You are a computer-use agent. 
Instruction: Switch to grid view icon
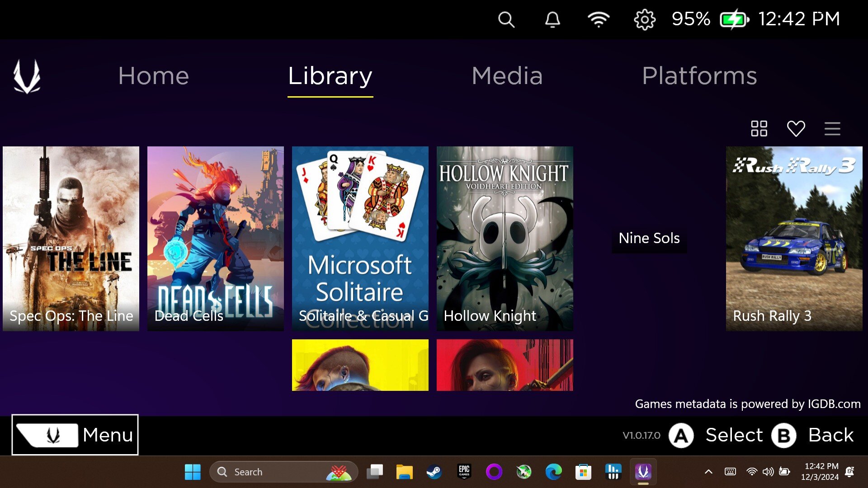(759, 128)
